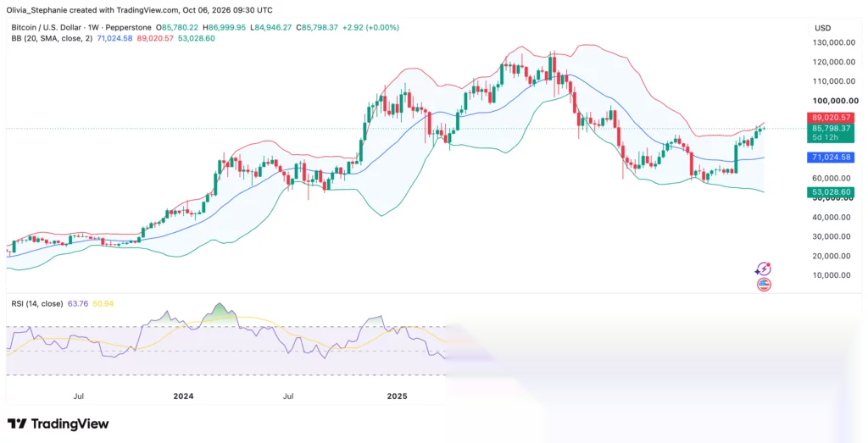This screenshot has height=443, width=868.
Task: Click the 110,000.00 price axis label
Action: click(834, 81)
